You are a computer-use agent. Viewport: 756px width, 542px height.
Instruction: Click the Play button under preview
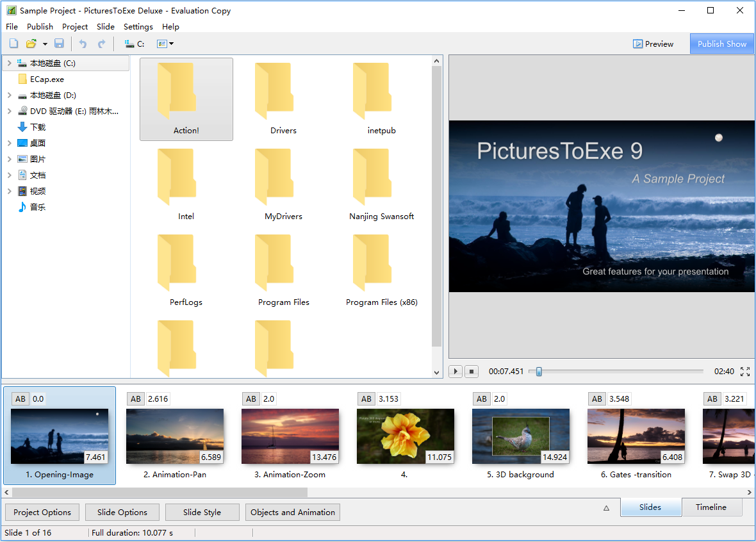click(455, 372)
